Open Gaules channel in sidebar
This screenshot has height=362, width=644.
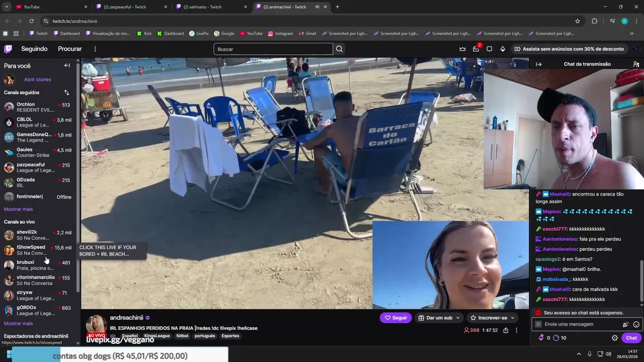(x=38, y=152)
